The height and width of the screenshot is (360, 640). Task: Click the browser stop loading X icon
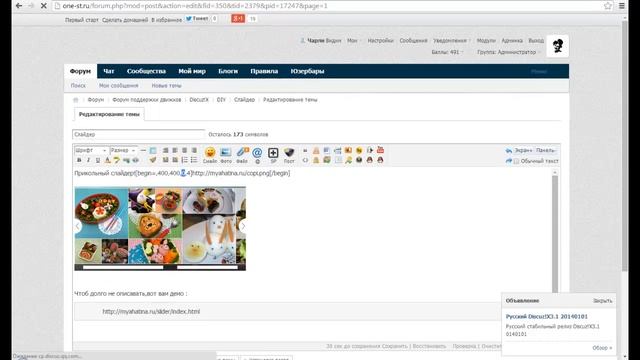pyautogui.click(x=44, y=6)
